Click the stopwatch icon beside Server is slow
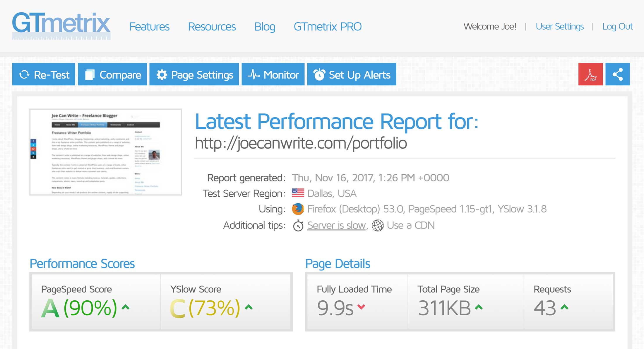This screenshot has height=349, width=644. [298, 226]
